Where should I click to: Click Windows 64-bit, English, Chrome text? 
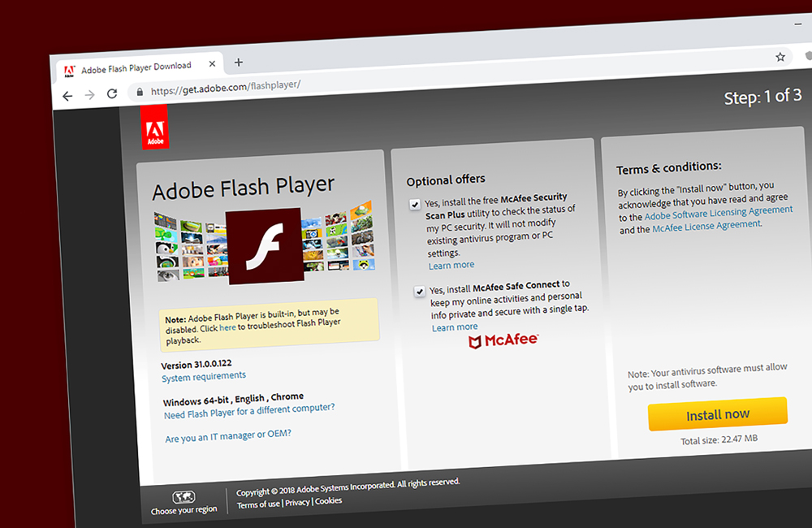(x=233, y=399)
